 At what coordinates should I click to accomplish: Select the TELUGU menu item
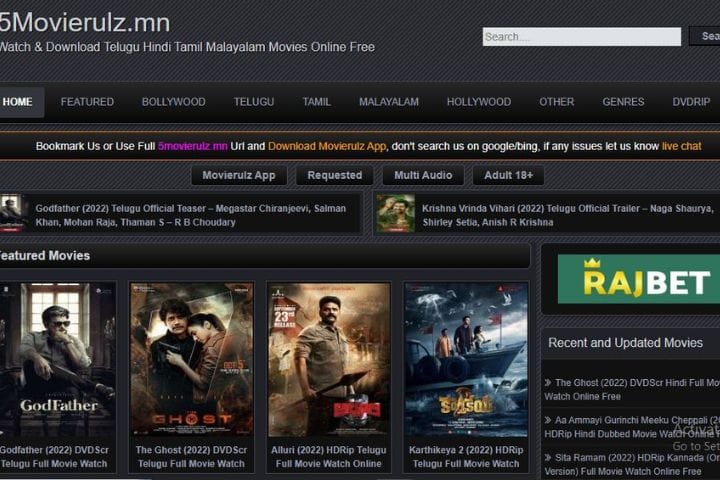(x=254, y=102)
